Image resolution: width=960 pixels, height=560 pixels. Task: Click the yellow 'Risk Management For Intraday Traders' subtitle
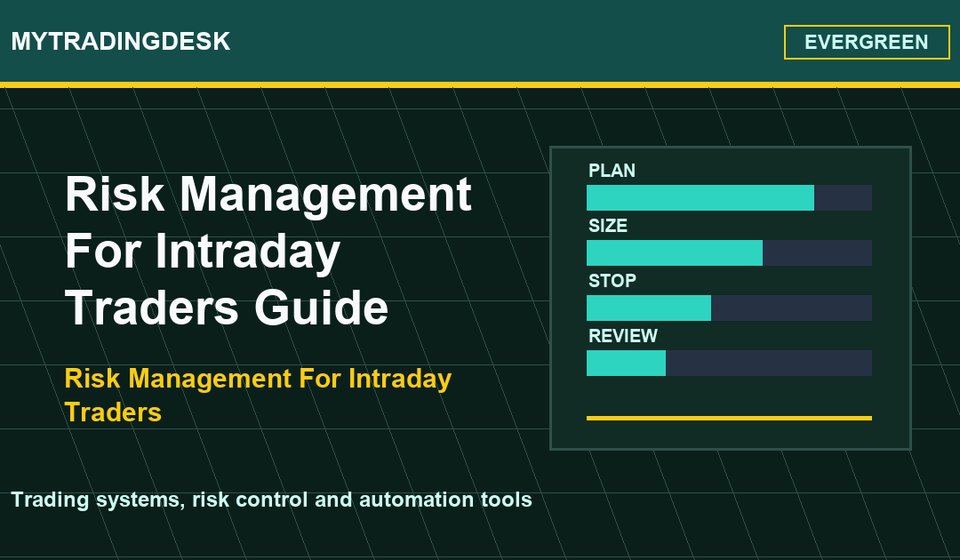click(x=258, y=396)
